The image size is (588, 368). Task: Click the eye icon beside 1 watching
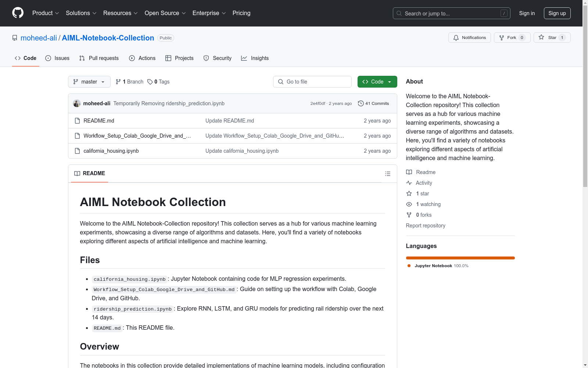(x=409, y=204)
